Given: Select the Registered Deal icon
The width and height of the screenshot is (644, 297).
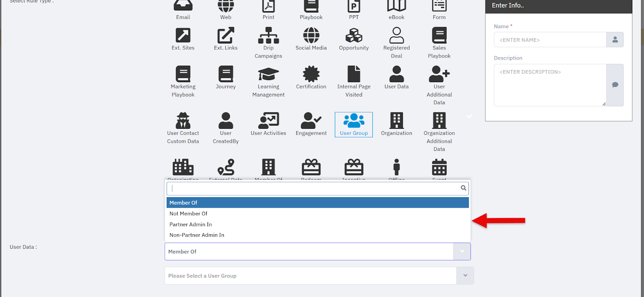Looking at the screenshot, I should coord(396,36).
